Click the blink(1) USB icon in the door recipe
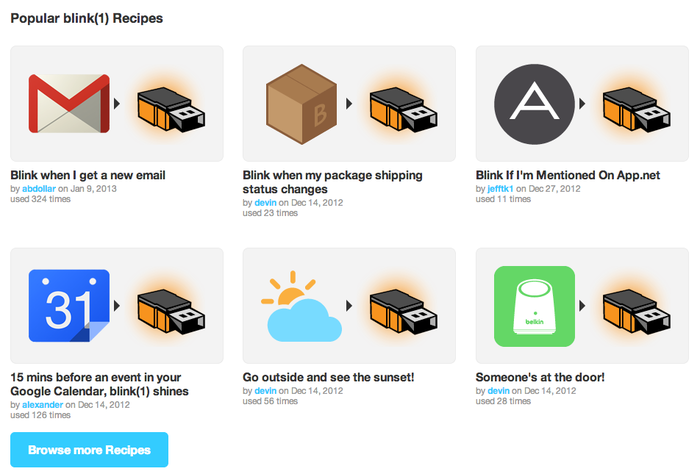 637,311
